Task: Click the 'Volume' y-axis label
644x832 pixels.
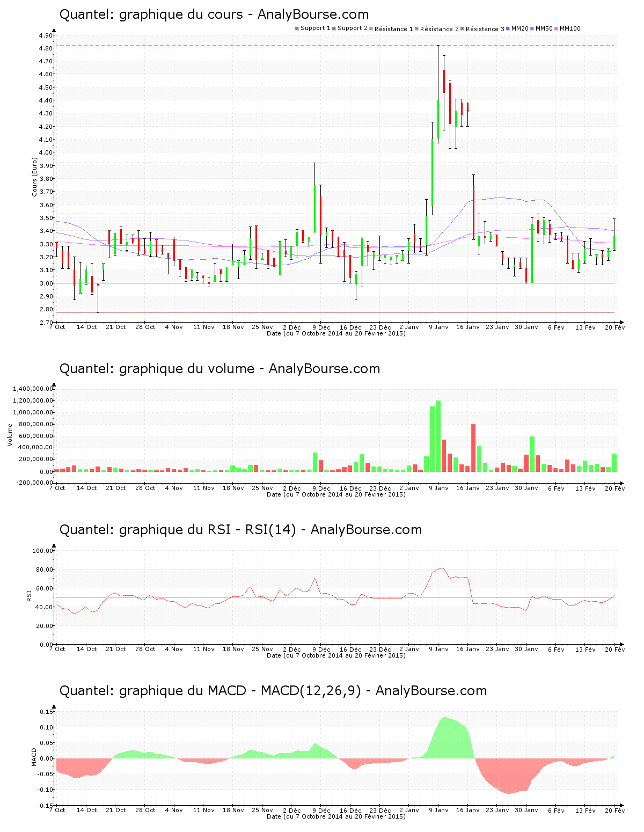Action: 10,435
